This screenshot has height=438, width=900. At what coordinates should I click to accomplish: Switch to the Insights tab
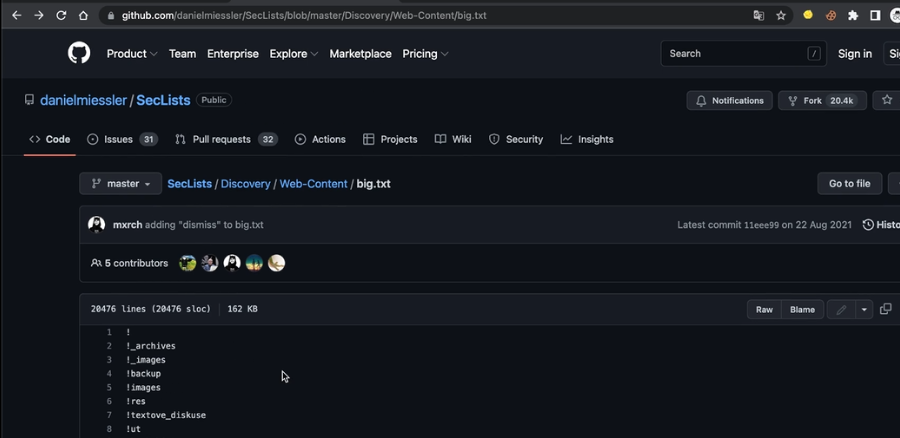pos(587,139)
